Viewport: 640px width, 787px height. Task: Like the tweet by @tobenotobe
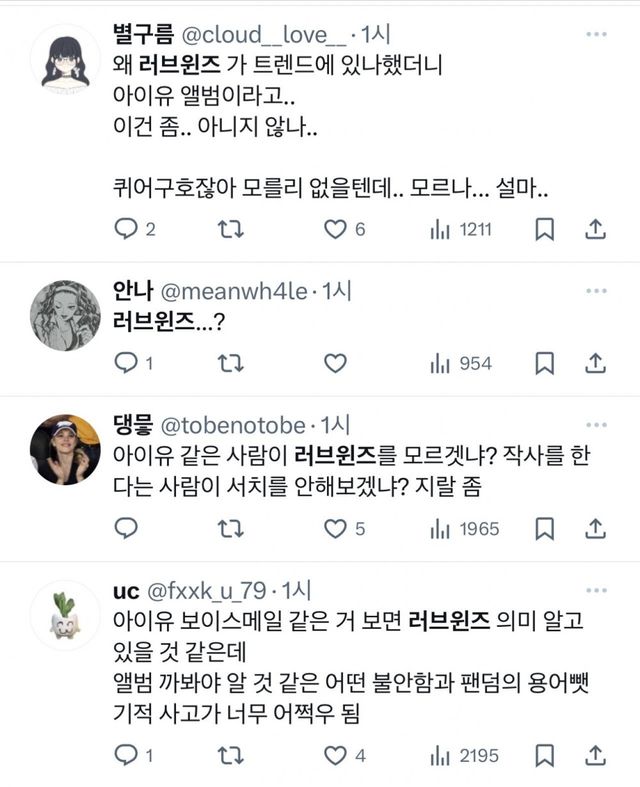pyautogui.click(x=334, y=528)
